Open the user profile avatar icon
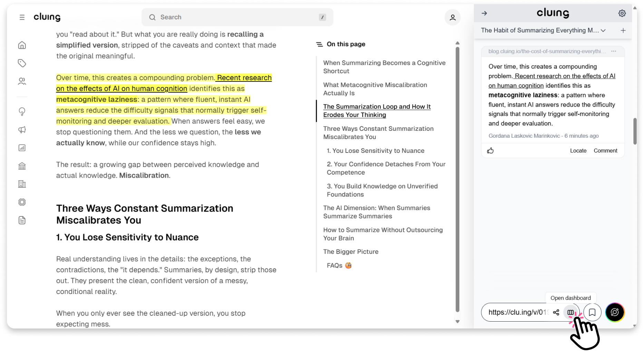 pyautogui.click(x=452, y=17)
